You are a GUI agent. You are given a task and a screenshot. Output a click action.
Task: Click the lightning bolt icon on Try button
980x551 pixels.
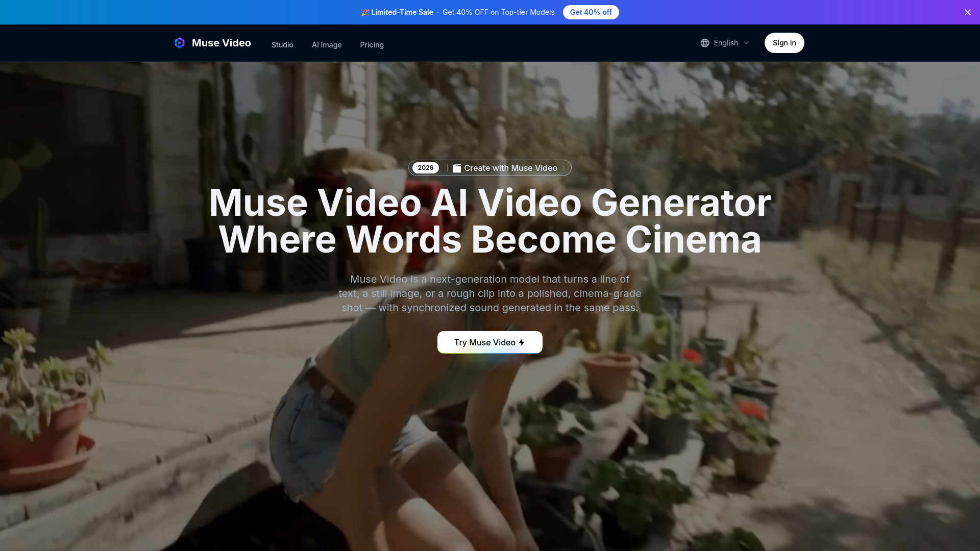pos(522,342)
